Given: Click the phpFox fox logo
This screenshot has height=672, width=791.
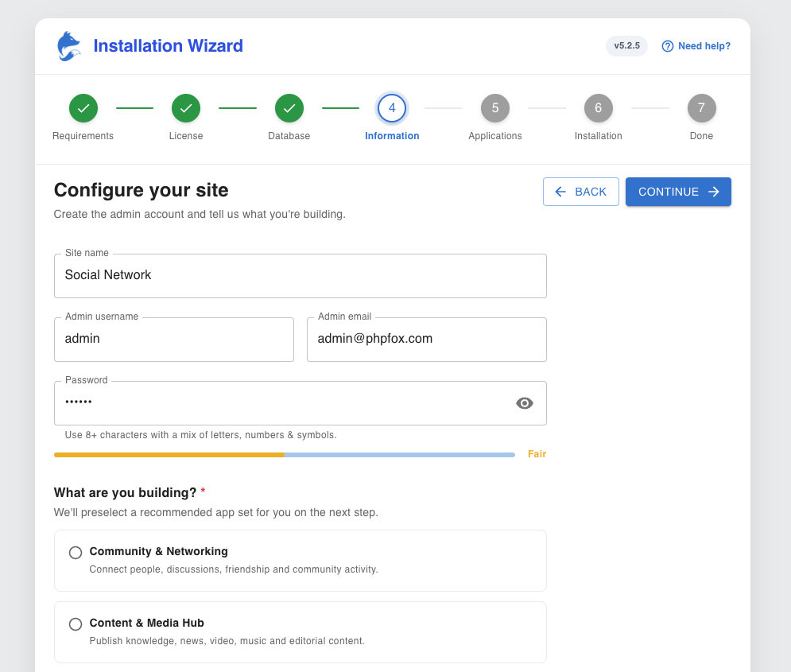Looking at the screenshot, I should 69,46.
